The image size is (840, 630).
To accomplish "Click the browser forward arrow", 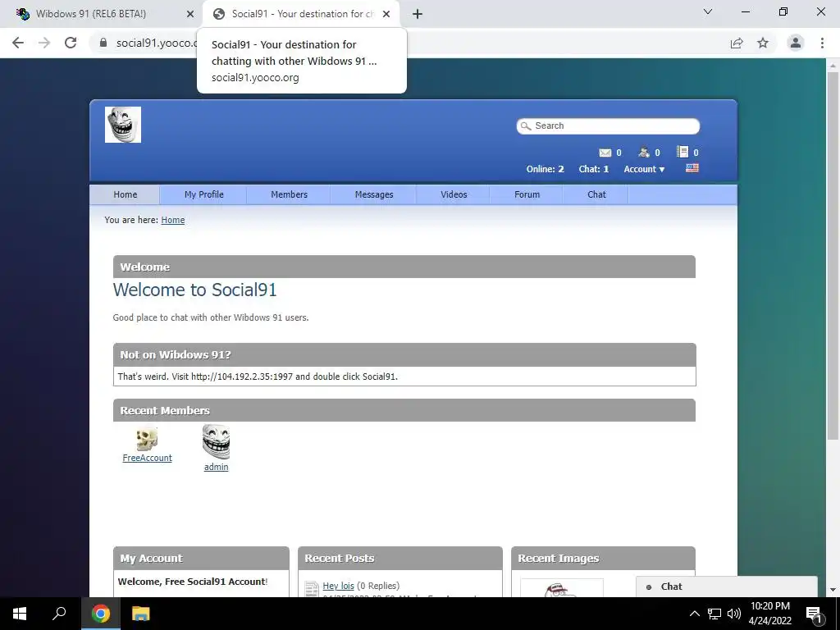I will pyautogui.click(x=44, y=43).
